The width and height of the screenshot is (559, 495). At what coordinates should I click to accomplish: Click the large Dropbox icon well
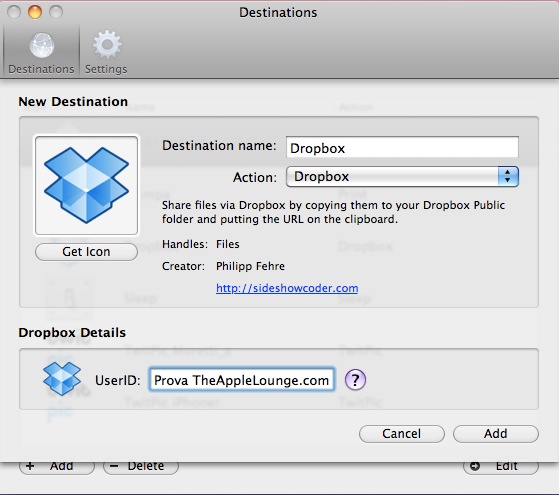click(x=86, y=185)
